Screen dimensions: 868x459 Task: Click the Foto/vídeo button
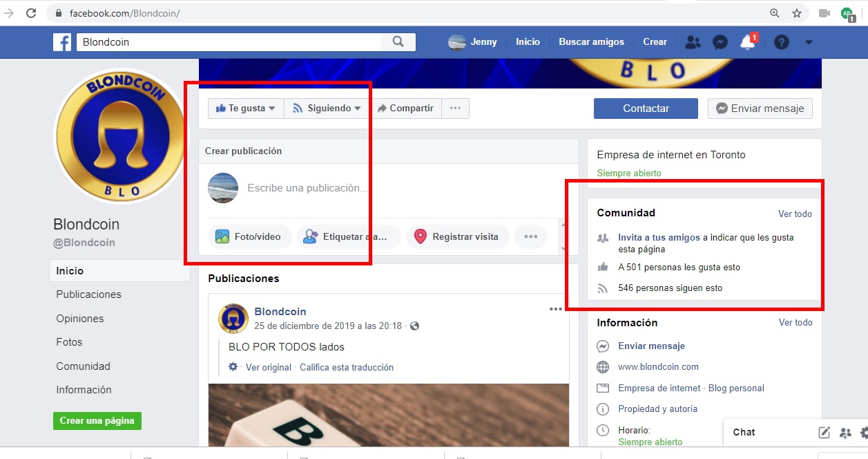249,236
